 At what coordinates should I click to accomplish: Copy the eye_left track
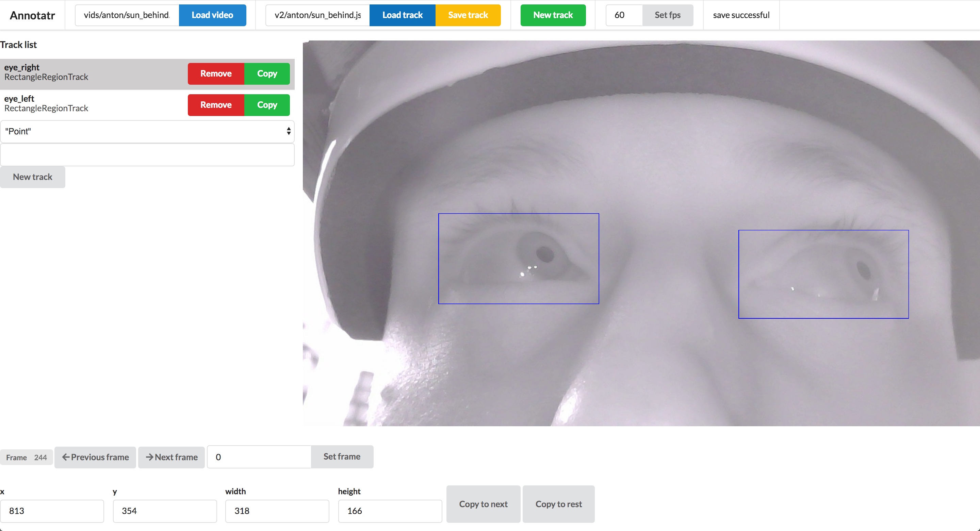[x=267, y=105]
